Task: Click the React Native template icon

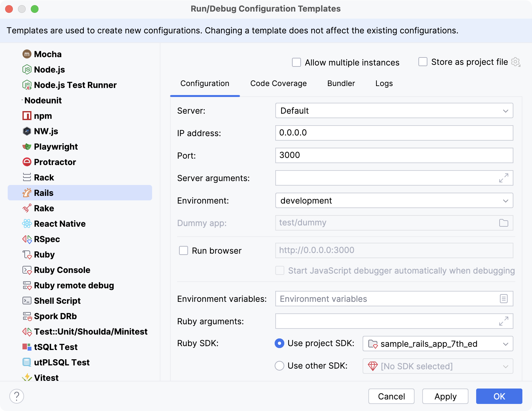Action: [27, 223]
